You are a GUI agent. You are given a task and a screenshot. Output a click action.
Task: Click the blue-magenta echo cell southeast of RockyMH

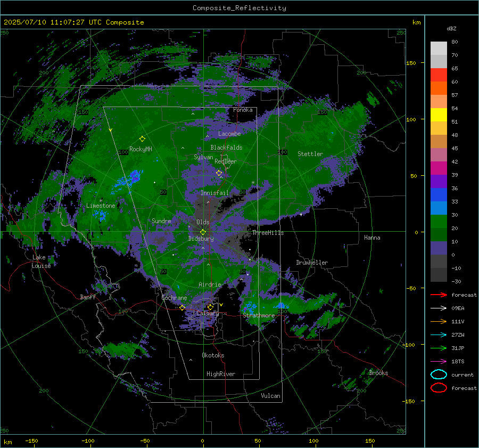[x=134, y=177]
